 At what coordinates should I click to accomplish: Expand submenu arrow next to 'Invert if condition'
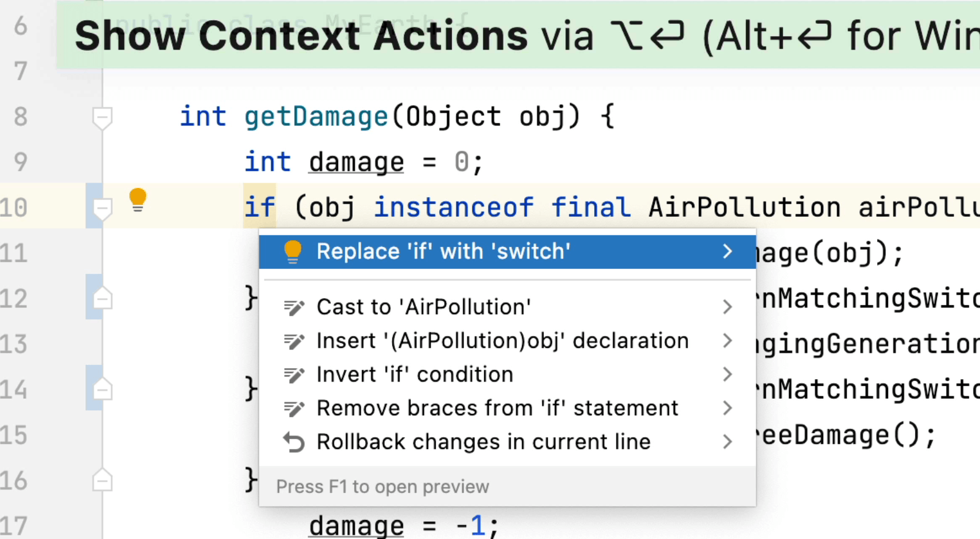coord(728,374)
